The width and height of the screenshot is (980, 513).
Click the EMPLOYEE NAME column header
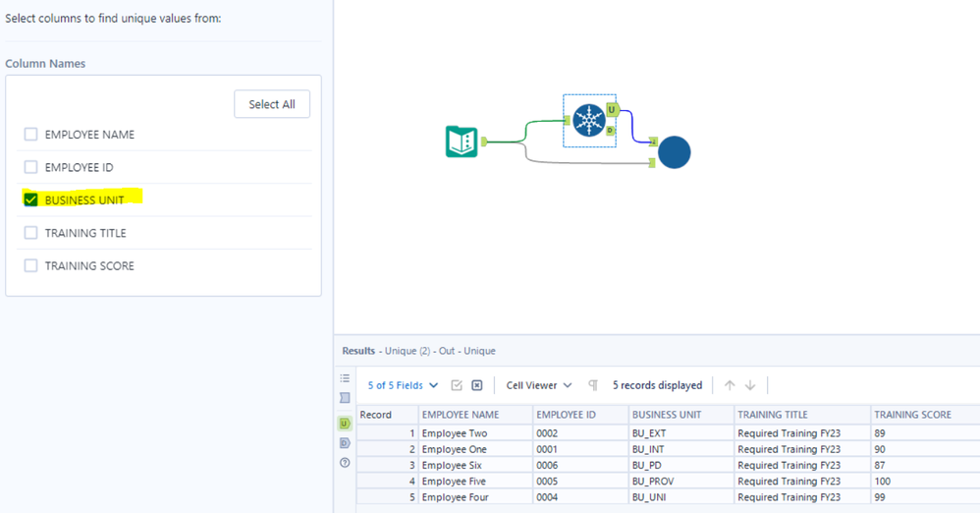click(475, 414)
